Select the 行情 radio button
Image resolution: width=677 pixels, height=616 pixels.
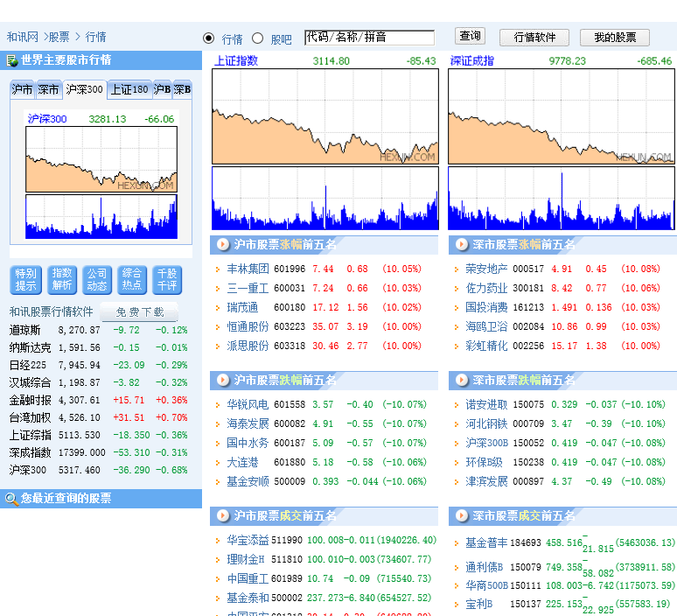(x=208, y=38)
